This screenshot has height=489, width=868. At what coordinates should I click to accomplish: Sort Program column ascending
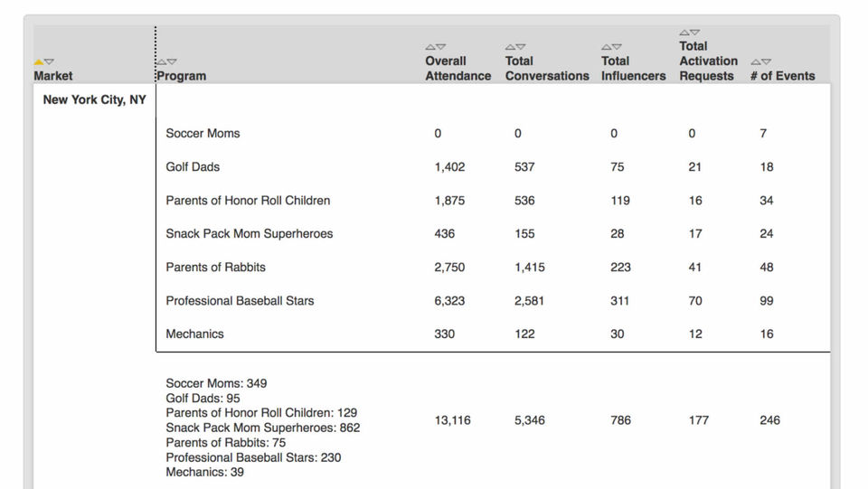point(162,62)
